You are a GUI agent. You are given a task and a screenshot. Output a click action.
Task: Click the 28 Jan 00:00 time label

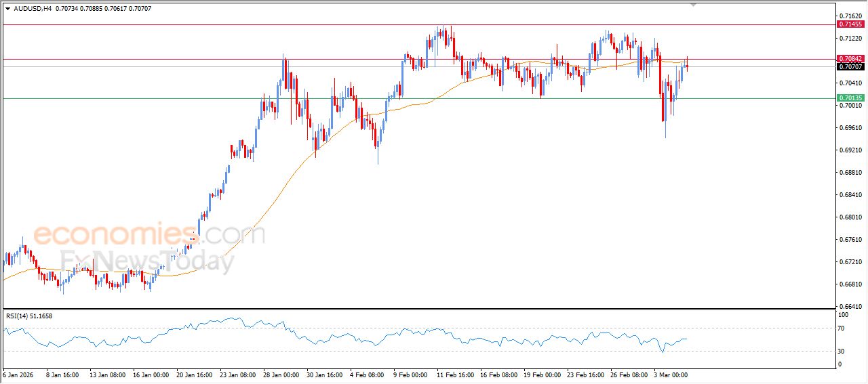pyautogui.click(x=280, y=374)
